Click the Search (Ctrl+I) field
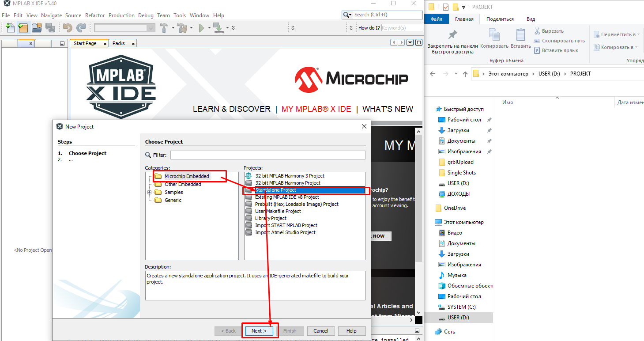 pyautogui.click(x=388, y=15)
